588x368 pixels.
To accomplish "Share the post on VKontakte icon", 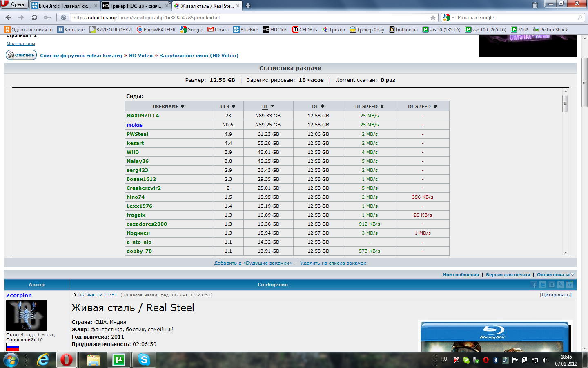I will click(552, 285).
